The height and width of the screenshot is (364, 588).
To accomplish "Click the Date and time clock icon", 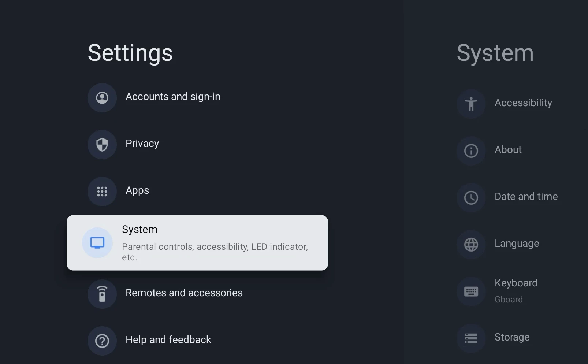I will tap(471, 198).
